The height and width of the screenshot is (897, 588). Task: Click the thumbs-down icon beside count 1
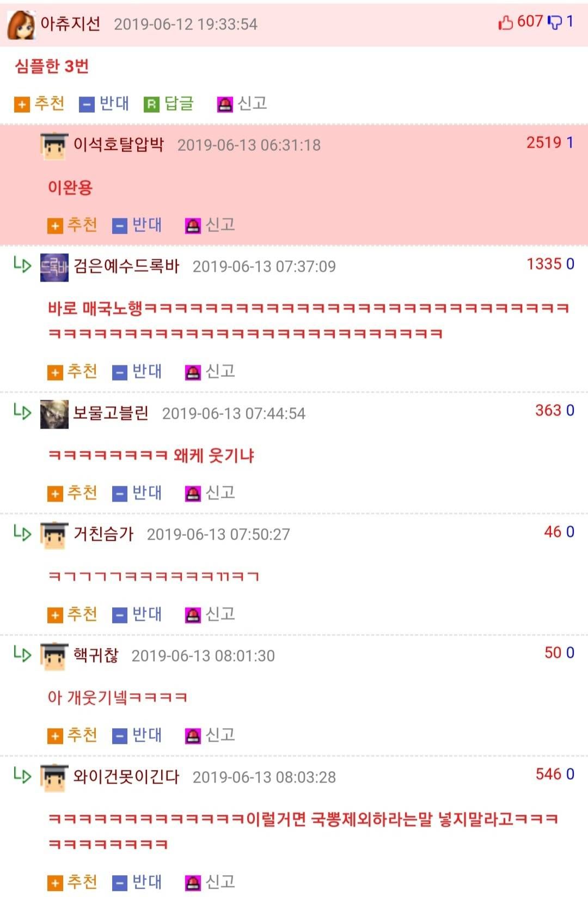(x=554, y=22)
